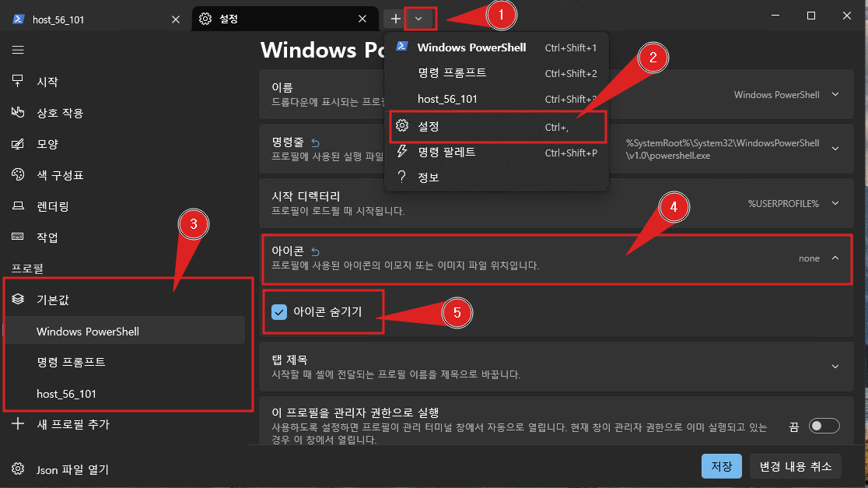Image resolution: width=868 pixels, height=488 pixels.
Task: Reset the 명령줄 setting with undo arrow
Action: point(315,143)
